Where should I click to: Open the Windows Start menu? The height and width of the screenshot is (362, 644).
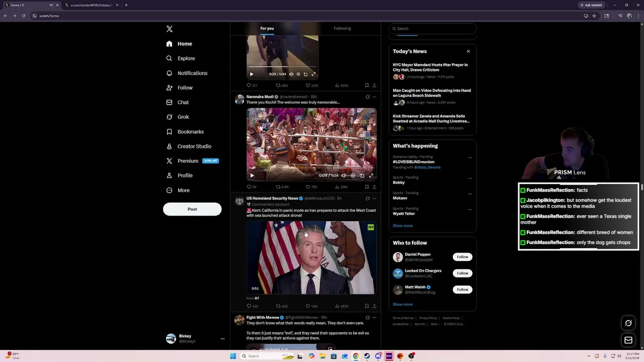click(233, 356)
